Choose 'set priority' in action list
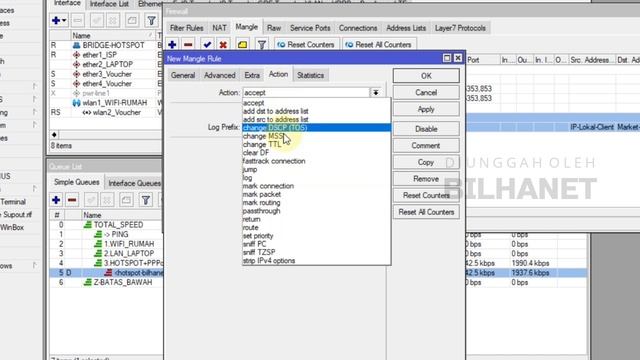The width and height of the screenshot is (640, 360). click(316, 236)
